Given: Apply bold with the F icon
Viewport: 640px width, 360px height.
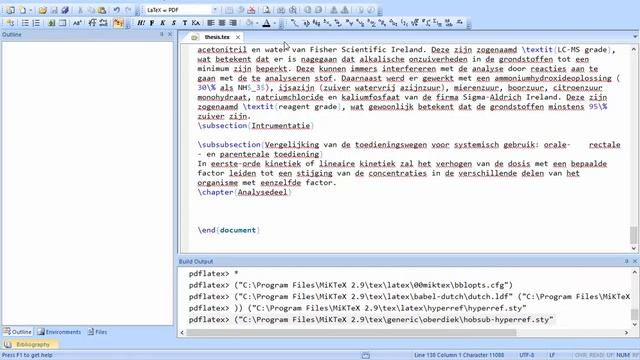Looking at the screenshot, I should click(x=152, y=23).
